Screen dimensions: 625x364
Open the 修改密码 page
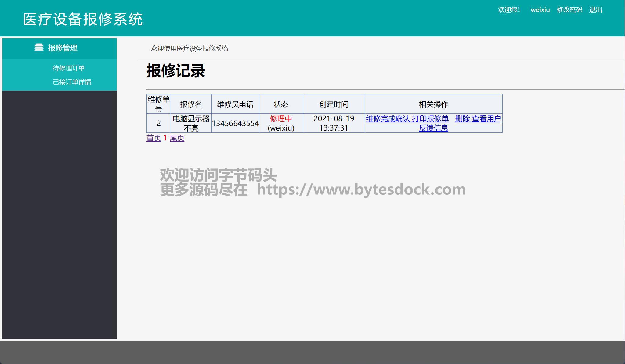(x=569, y=10)
